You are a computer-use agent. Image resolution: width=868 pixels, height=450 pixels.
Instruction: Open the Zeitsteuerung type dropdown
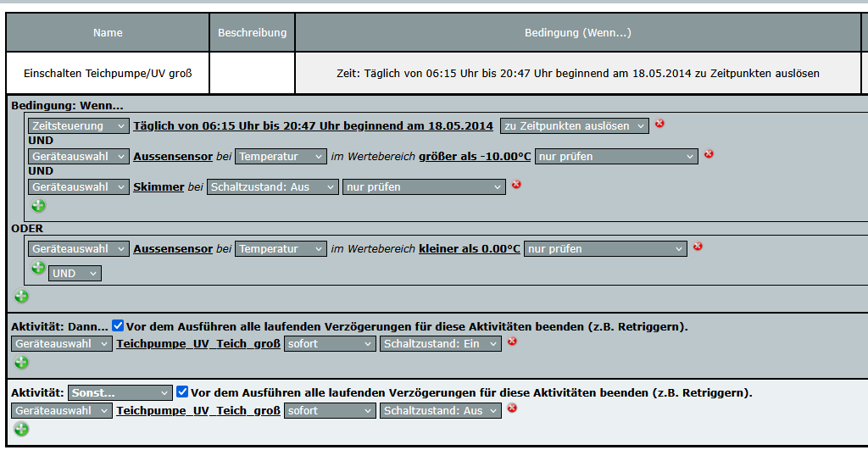pyautogui.click(x=79, y=126)
